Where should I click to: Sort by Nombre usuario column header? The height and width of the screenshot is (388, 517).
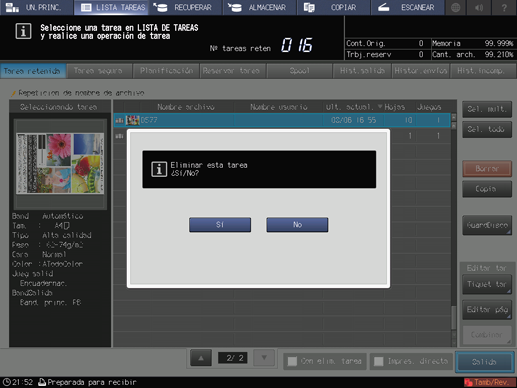click(279, 107)
